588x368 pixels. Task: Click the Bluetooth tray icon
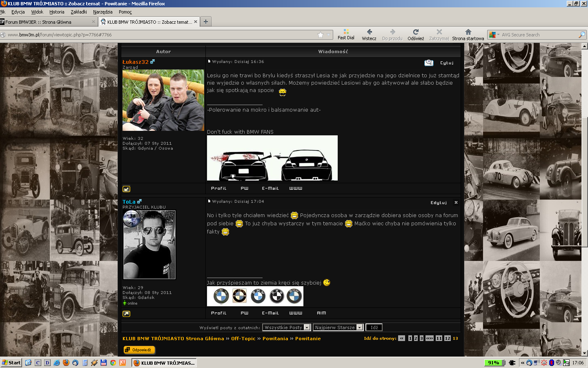[551, 363]
